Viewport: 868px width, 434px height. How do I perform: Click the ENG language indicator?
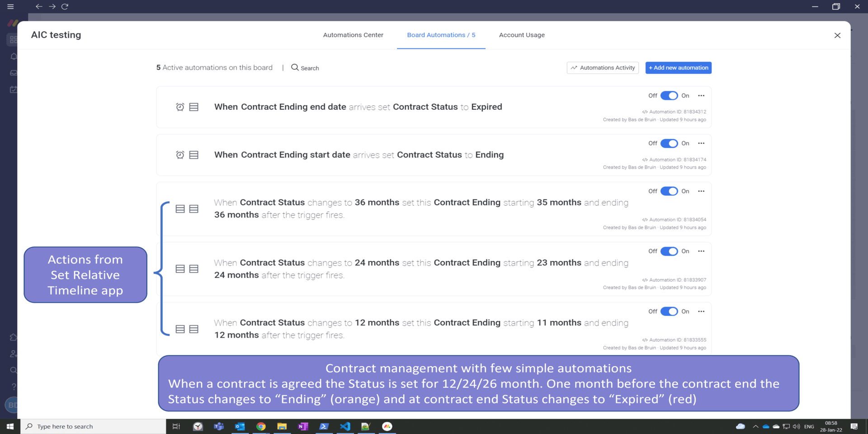(x=809, y=426)
